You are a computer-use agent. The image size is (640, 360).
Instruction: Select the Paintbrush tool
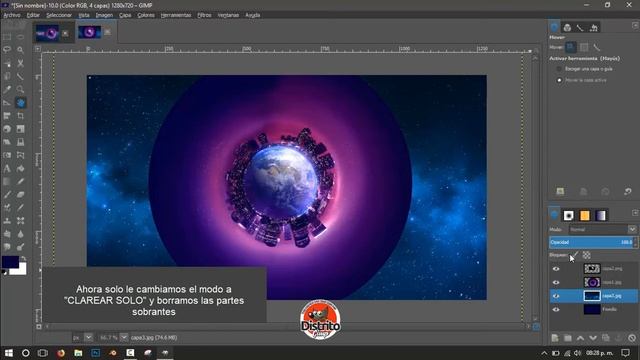click(7, 195)
